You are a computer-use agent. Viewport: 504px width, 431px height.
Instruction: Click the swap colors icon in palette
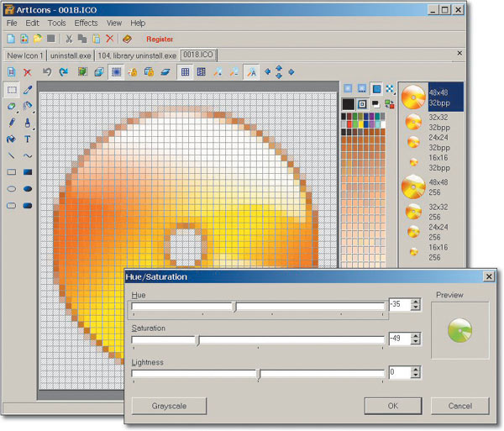pos(390,104)
